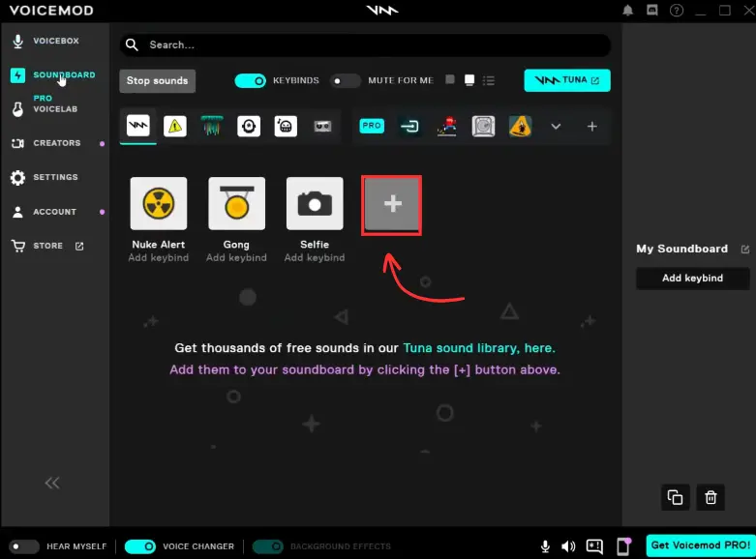Image resolution: width=756 pixels, height=559 pixels.
Task: Open the Voicebox section
Action: [x=45, y=41]
